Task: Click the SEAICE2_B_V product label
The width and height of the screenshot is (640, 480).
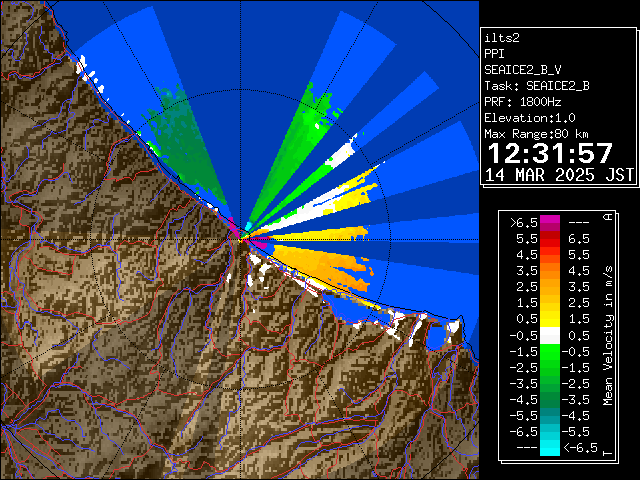Action: pos(523,70)
